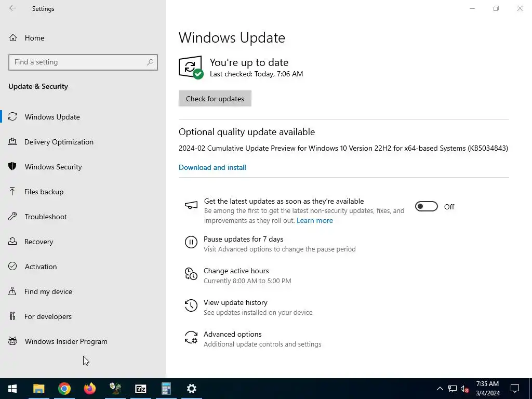Click the Find my device icon

tap(12, 291)
